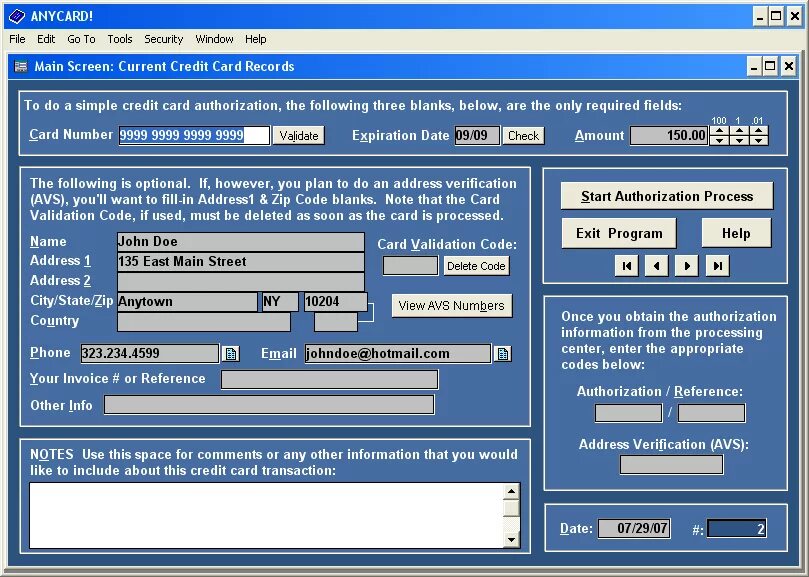This screenshot has height=577, width=809.
Task: Click the address book icon beside Email
Action: click(x=503, y=354)
